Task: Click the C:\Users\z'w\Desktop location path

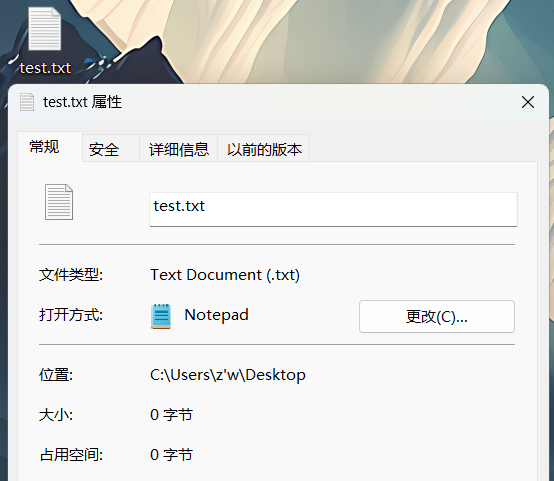Action: click(228, 375)
